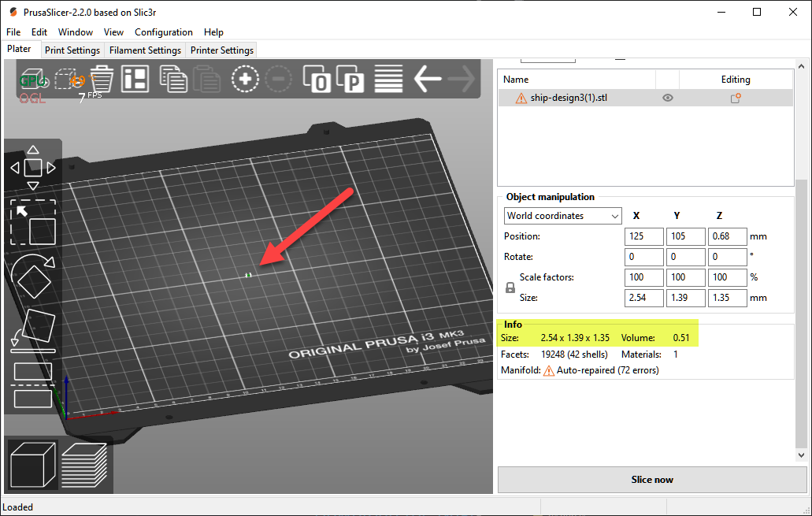Select the Scale gizmo tool
Screen dimensions: 812x516
pos(33,222)
